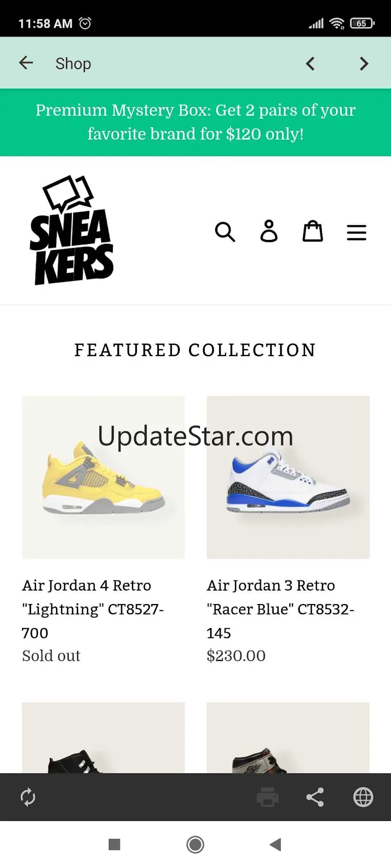The image size is (391, 868).
Task: Click the Sneakers store logo
Action: click(x=72, y=230)
